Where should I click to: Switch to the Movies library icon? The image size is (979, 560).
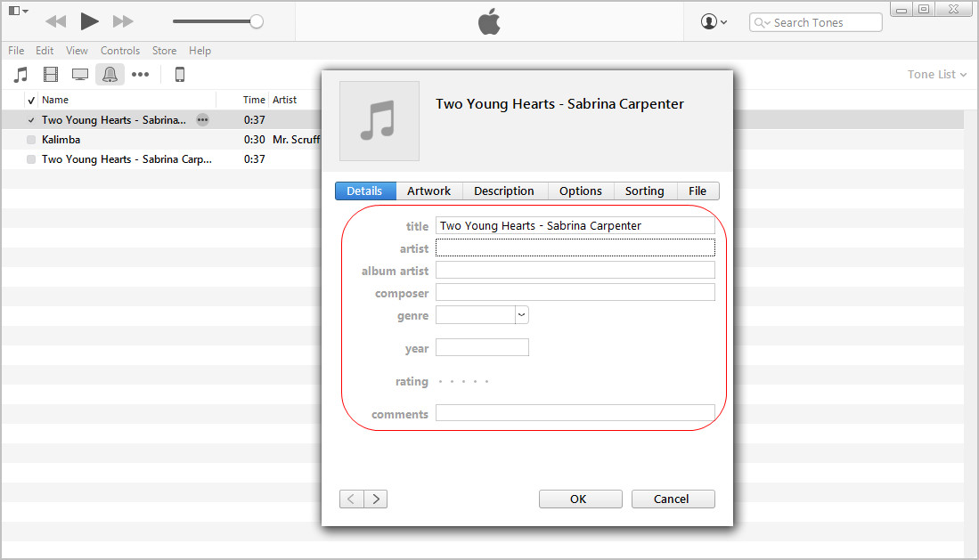click(x=51, y=75)
